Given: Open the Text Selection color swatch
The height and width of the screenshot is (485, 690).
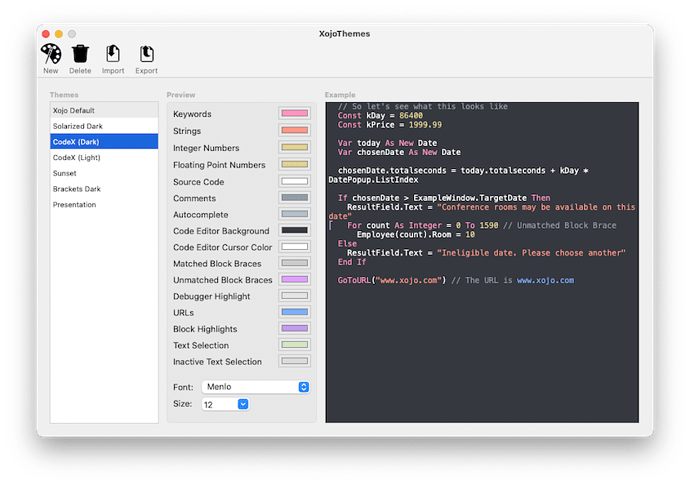Looking at the screenshot, I should (294, 345).
